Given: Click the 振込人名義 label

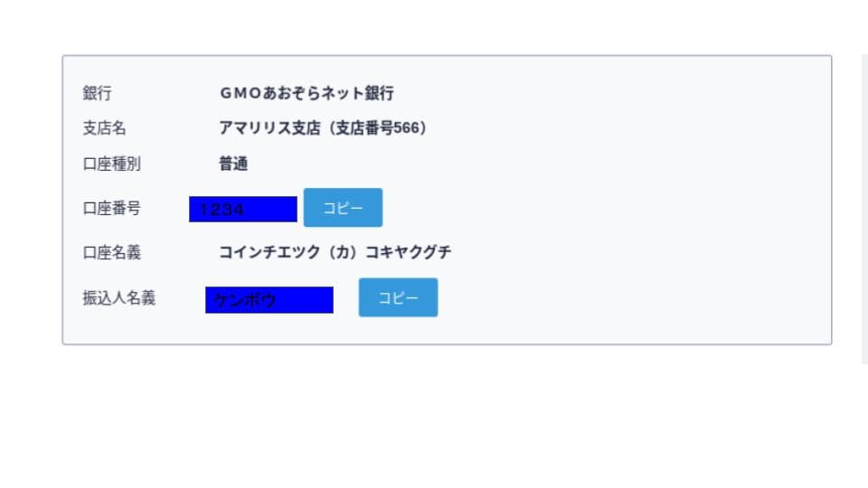Looking at the screenshot, I should [118, 297].
